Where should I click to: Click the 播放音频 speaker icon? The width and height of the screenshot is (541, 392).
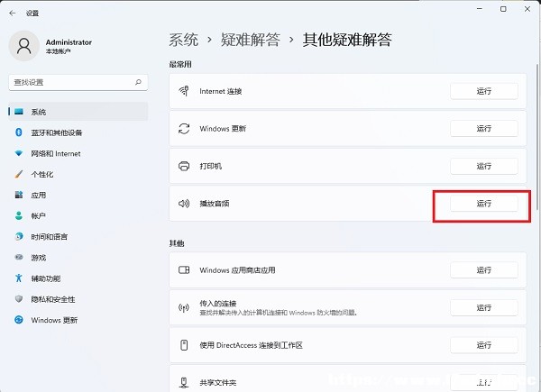click(184, 204)
